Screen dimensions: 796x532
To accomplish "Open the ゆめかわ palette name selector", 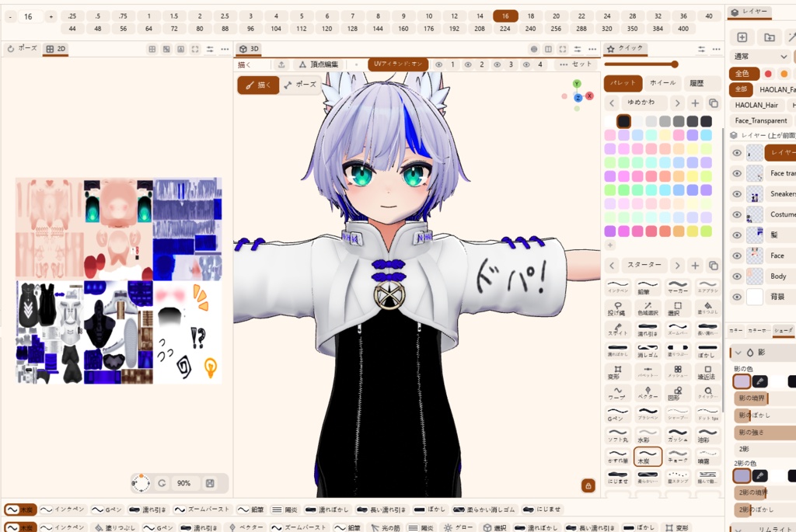I will point(644,103).
